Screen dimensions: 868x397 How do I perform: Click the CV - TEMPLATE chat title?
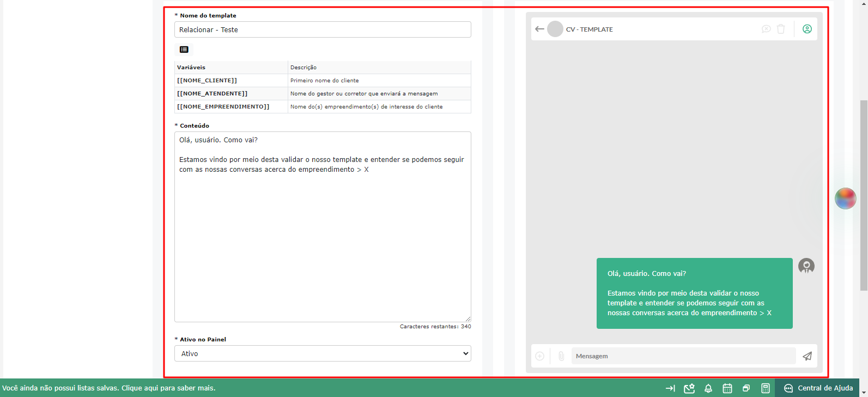(590, 29)
